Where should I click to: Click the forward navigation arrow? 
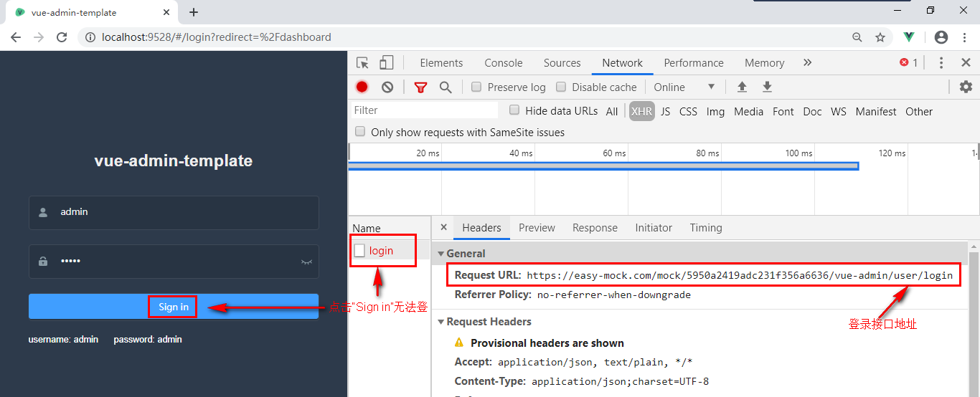pos(39,37)
